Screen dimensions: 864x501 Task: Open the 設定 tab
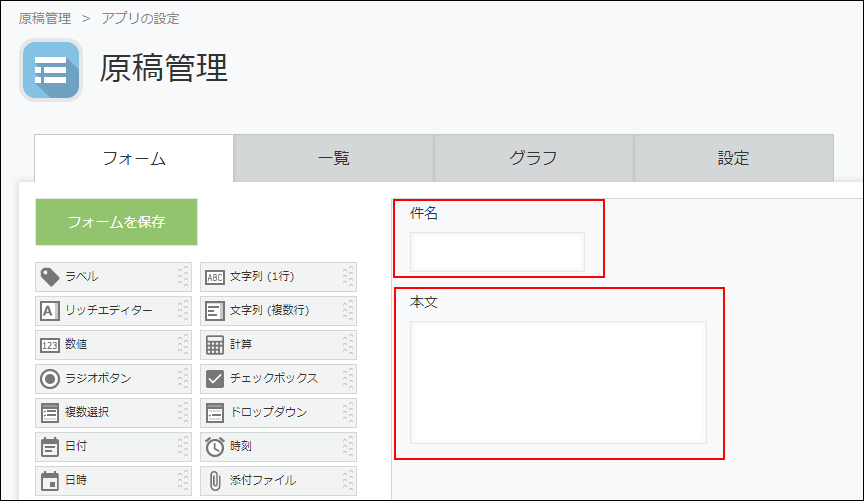coord(733,158)
